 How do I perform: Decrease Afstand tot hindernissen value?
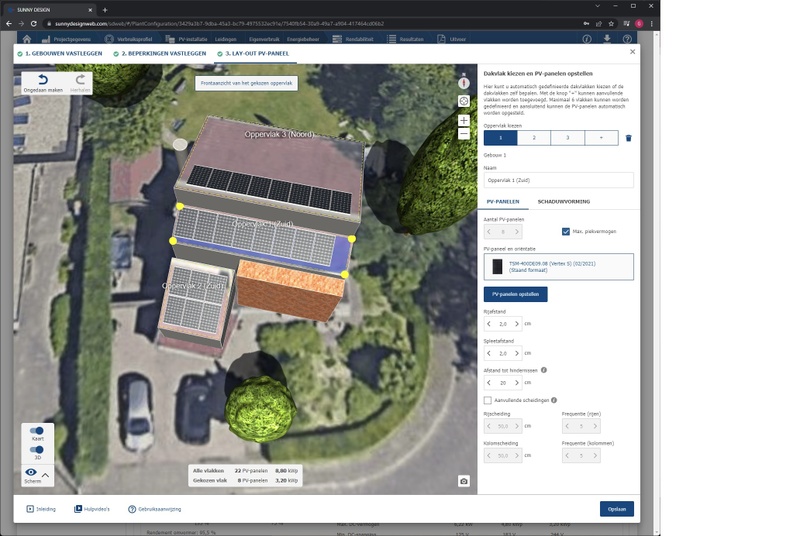(x=489, y=383)
